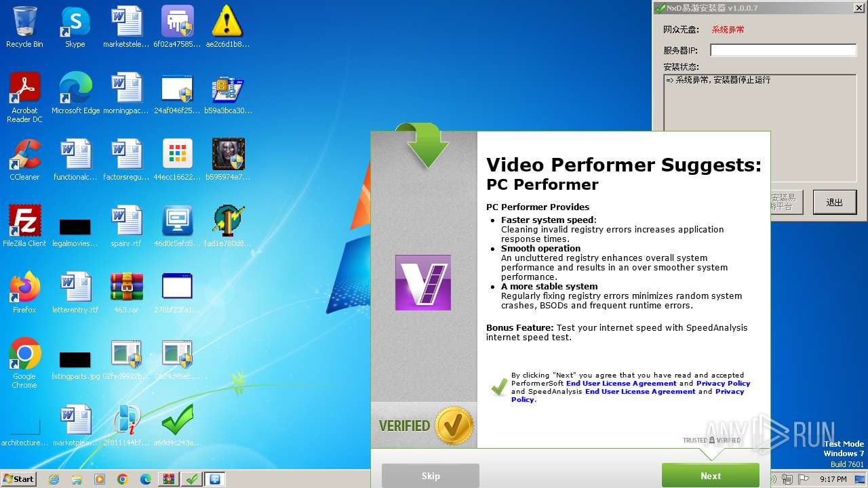Select the 0624d45eb installer icon

point(177,359)
